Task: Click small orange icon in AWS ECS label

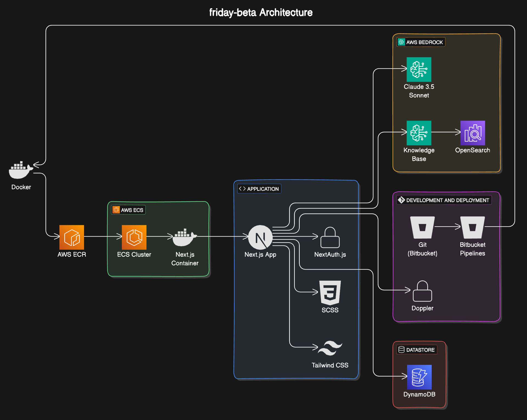Action: [x=116, y=210]
